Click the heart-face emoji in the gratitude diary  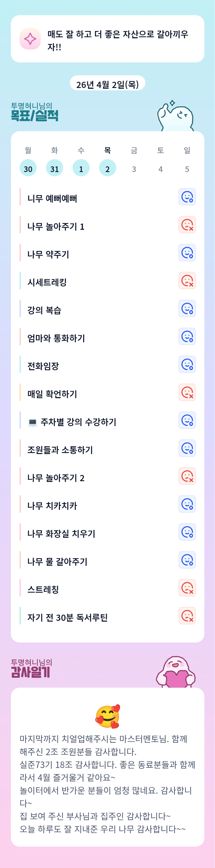(x=108, y=716)
